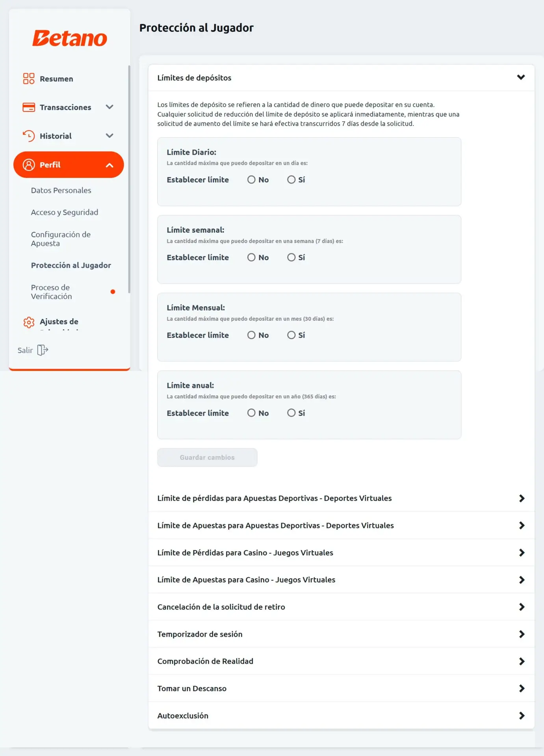Click the Perfil user icon
The image size is (544, 756).
(x=28, y=165)
